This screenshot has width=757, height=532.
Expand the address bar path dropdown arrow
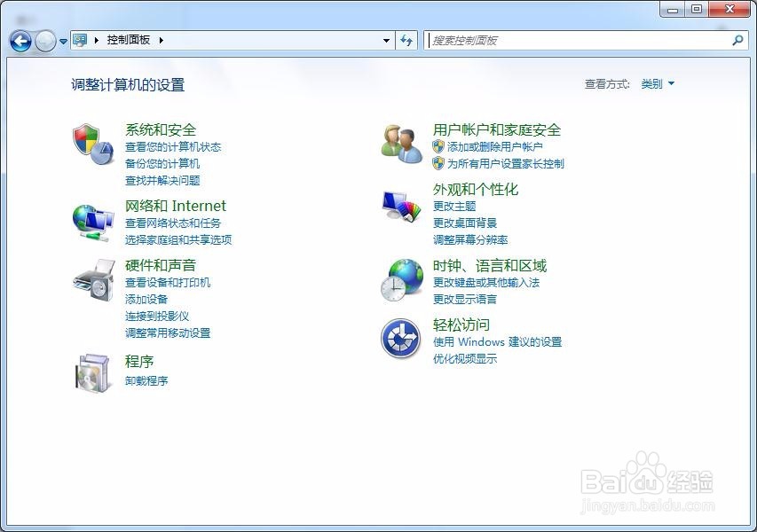(385, 40)
